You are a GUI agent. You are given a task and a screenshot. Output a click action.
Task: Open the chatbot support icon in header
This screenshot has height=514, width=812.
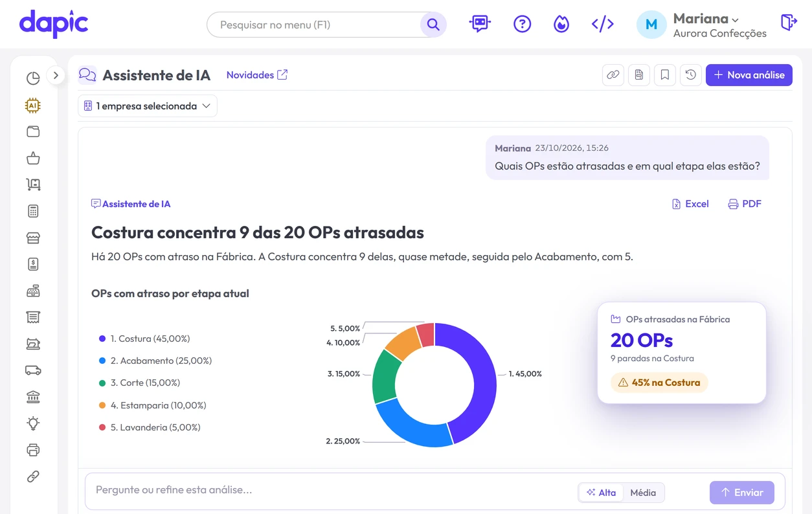click(x=480, y=24)
